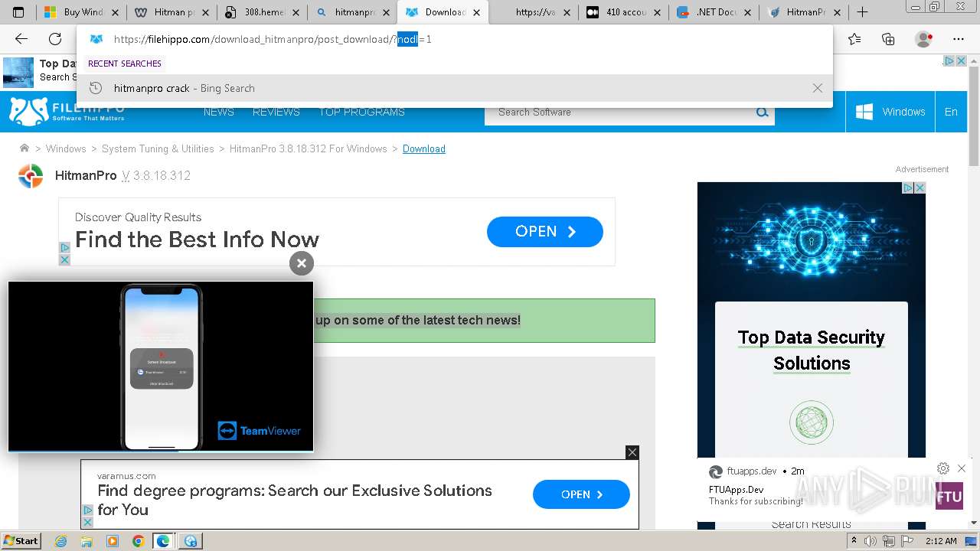980x551 pixels.
Task: Launch Internet Explorer from taskbar
Action: [61, 541]
